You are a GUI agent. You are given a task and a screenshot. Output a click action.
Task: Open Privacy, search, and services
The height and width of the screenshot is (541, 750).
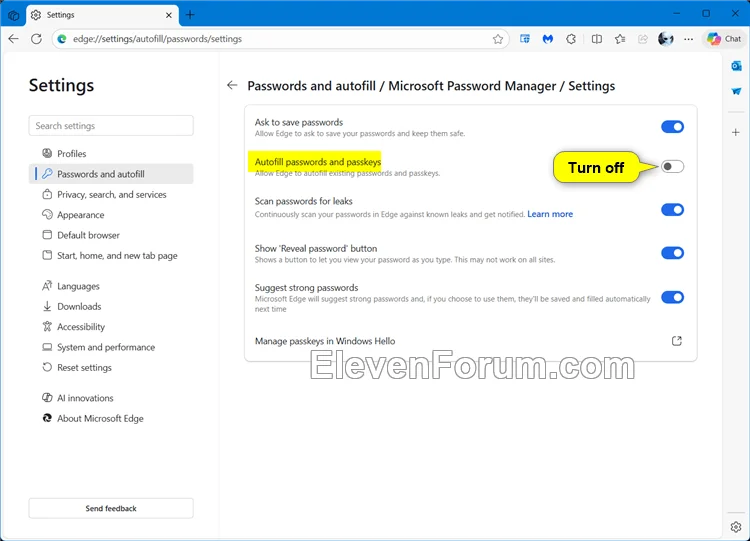pyautogui.click(x=111, y=195)
